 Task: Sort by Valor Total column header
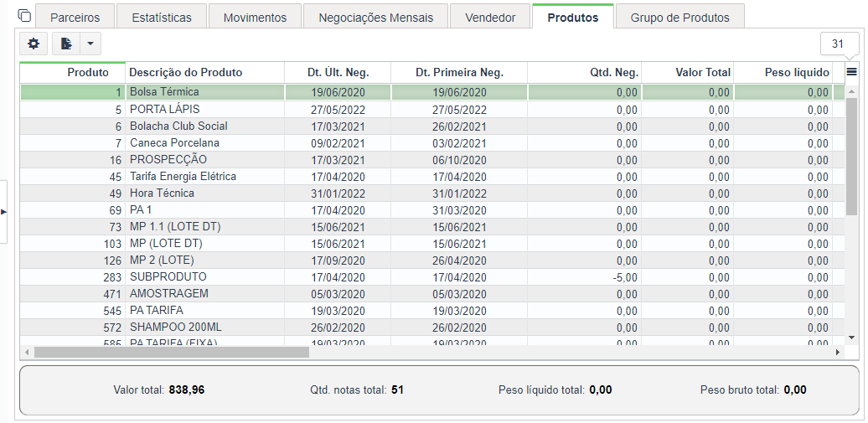(688, 73)
